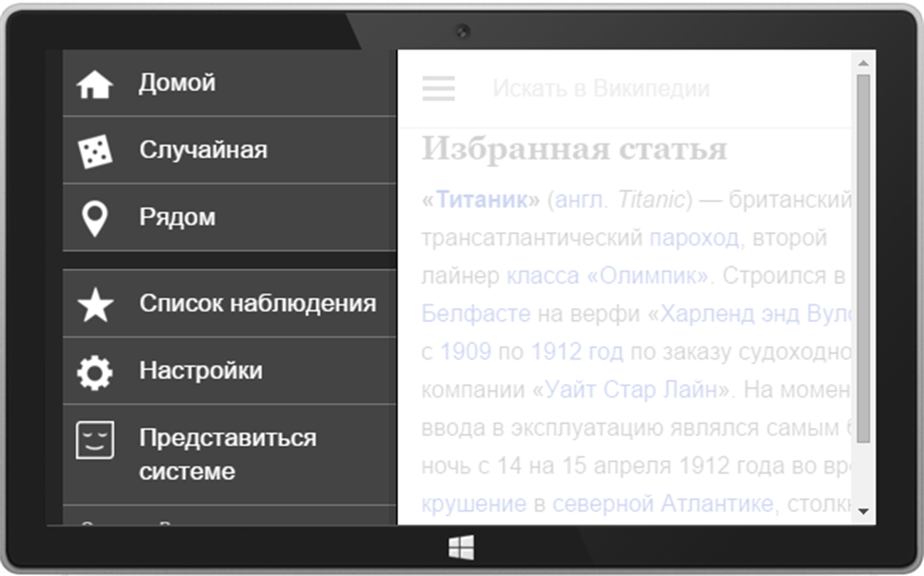Viewport: 924px width, 576px height.
Task: Follow the 1909 year link
Action: (x=466, y=351)
